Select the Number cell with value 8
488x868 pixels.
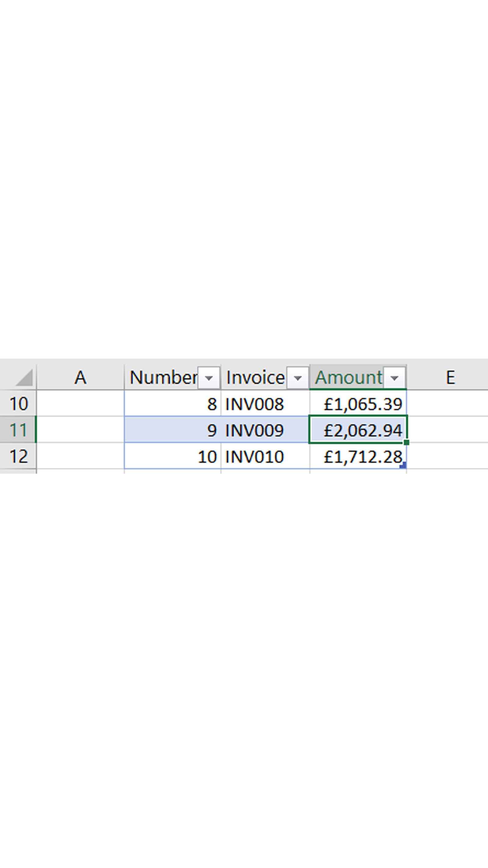(x=172, y=404)
